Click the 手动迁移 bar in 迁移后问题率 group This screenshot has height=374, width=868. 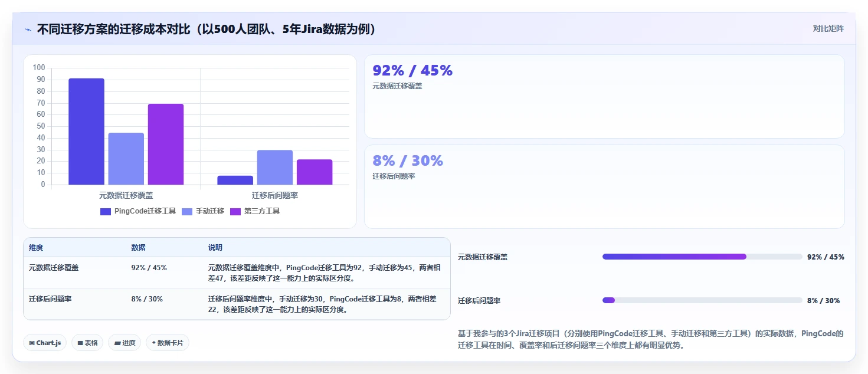point(275,168)
